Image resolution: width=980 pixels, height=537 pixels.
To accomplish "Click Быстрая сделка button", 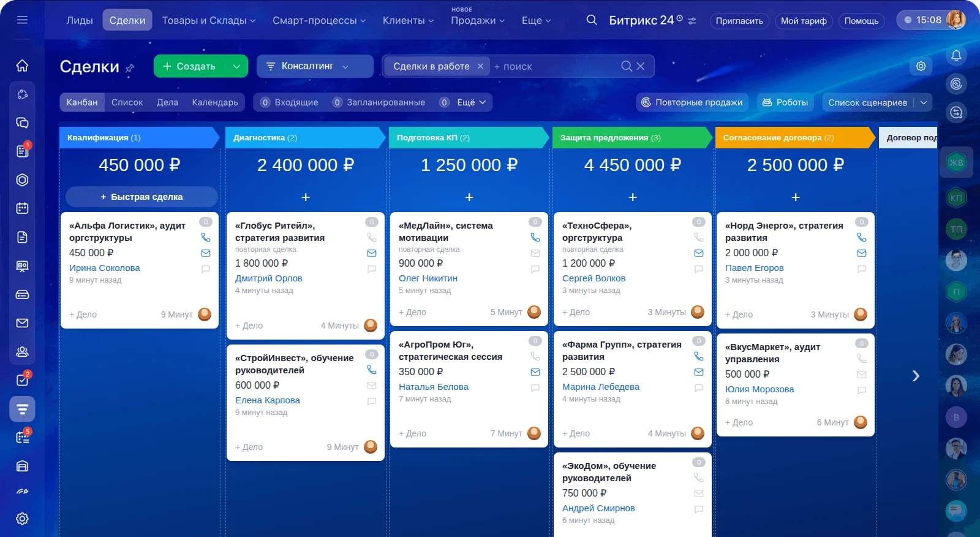I will [x=141, y=197].
